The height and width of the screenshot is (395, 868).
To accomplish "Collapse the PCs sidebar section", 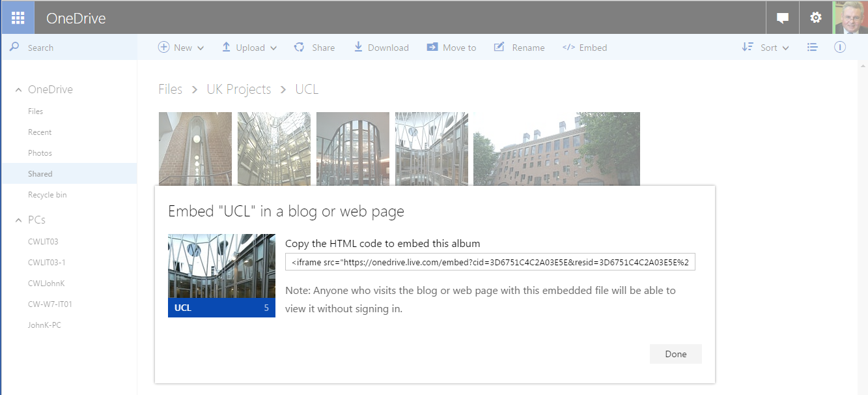I will click(x=18, y=220).
